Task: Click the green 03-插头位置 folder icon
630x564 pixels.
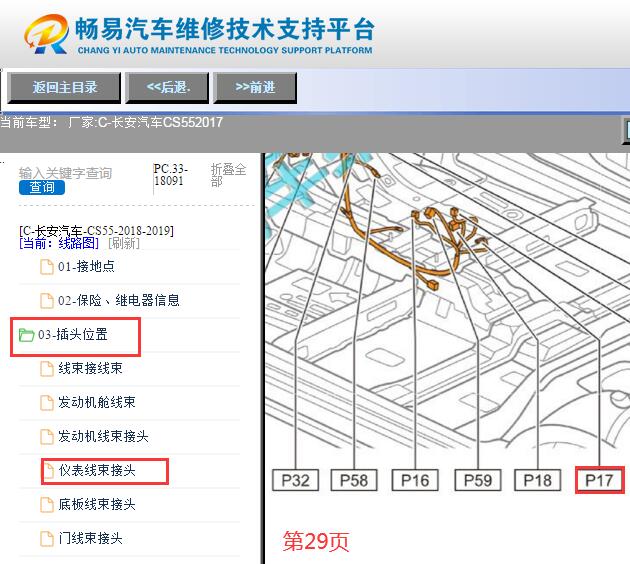Action: (x=27, y=335)
